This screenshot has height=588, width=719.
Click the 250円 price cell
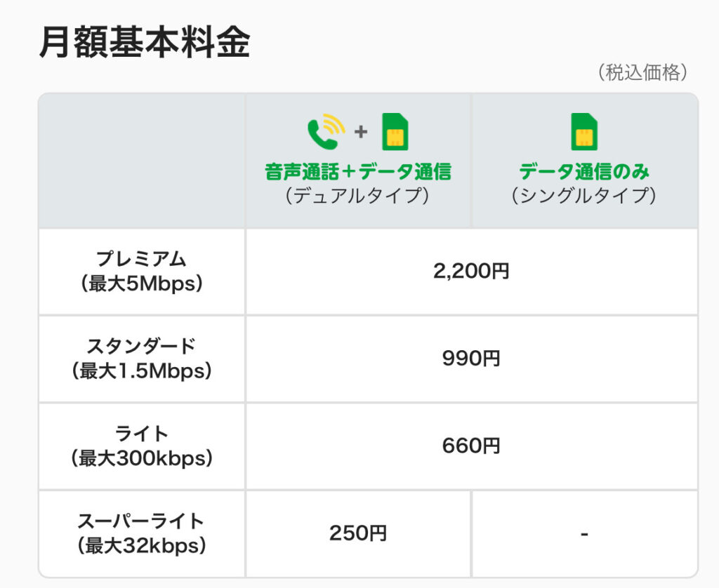[x=358, y=533]
